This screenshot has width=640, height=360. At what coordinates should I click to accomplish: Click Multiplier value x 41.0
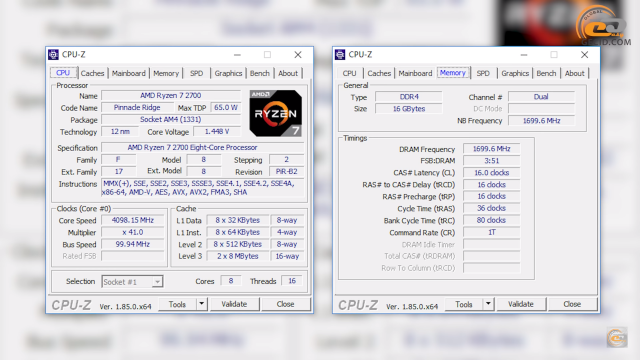tap(133, 232)
